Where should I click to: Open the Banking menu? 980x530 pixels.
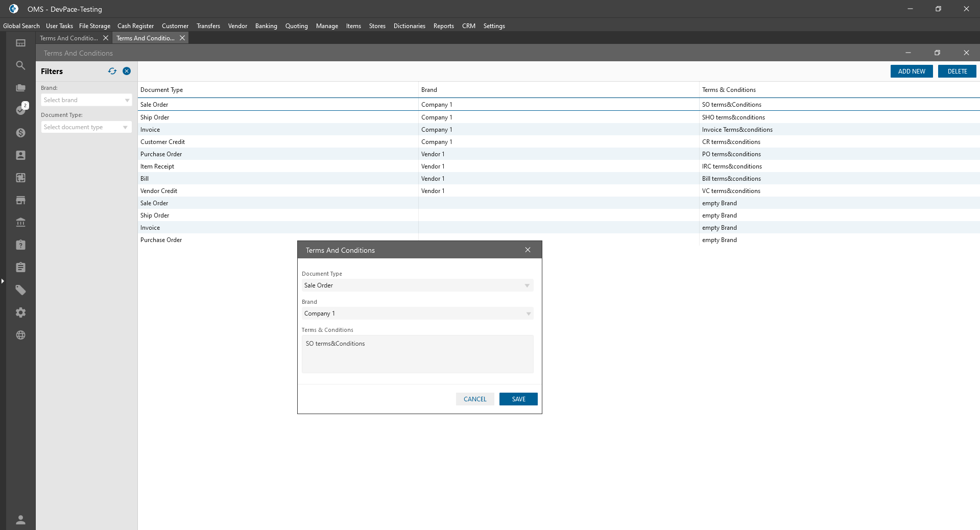(266, 26)
